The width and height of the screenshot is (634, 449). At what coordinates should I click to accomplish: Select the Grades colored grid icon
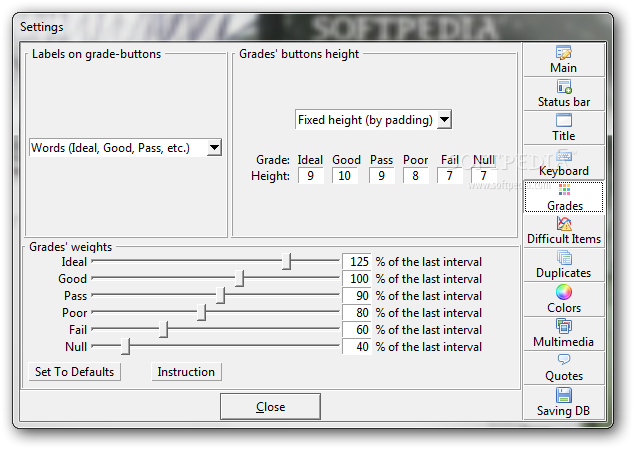564,189
